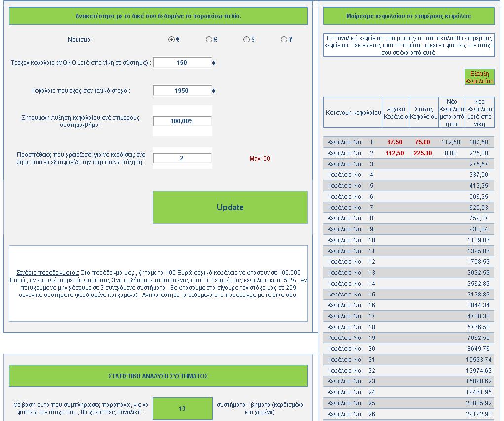Select the Euro currency radio button
The height and width of the screenshot is (421, 504).
coord(171,39)
